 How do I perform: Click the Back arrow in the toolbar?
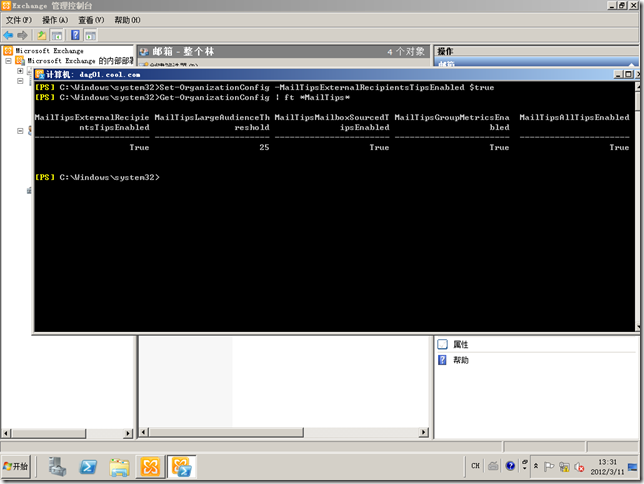coord(9,35)
